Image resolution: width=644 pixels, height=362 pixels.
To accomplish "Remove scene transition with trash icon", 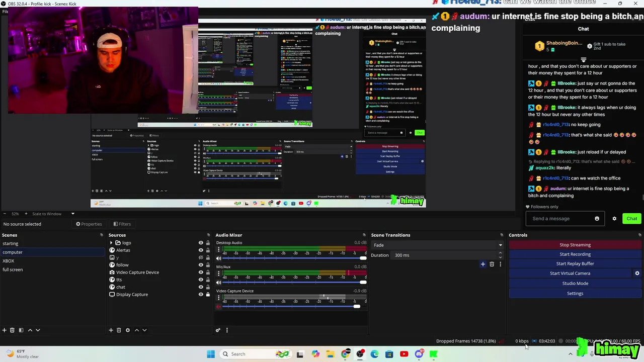I will pyautogui.click(x=492, y=264).
